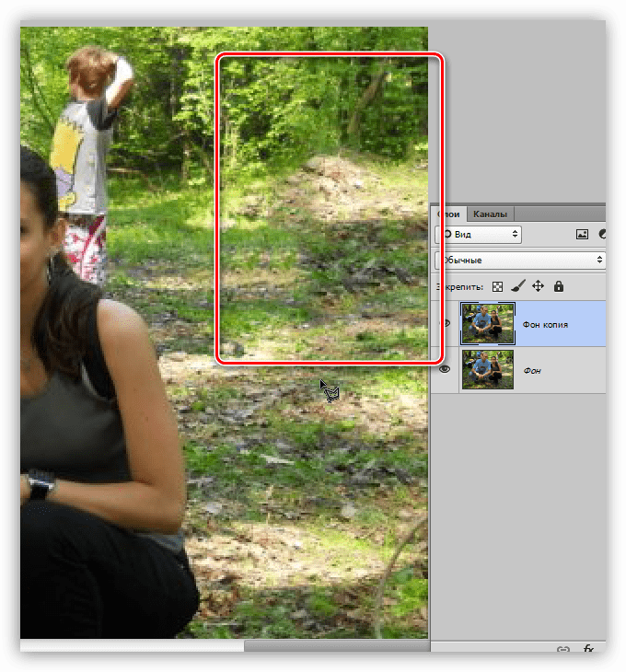The width and height of the screenshot is (626, 672).
Task: Toggle lock image pixels brush icon
Action: 518,286
